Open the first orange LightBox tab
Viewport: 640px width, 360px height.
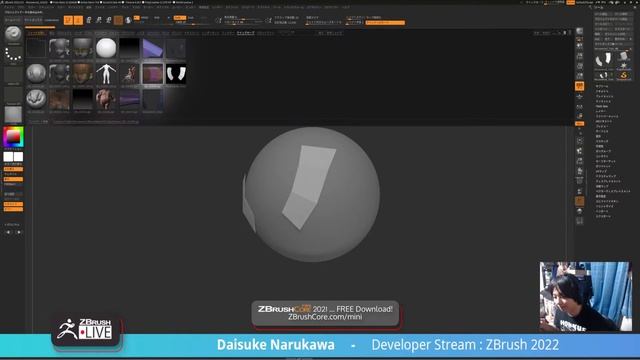coord(36,33)
